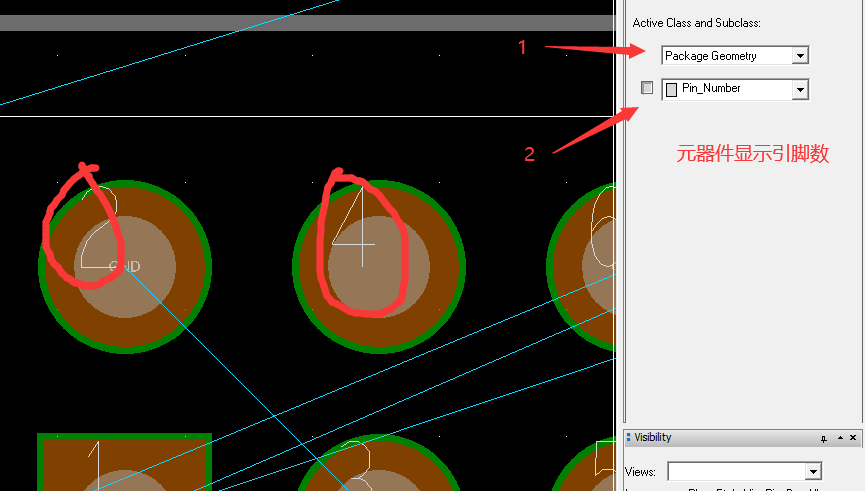Close the Visibility panel
Viewport: 865px width, 491px height.
[x=853, y=438]
